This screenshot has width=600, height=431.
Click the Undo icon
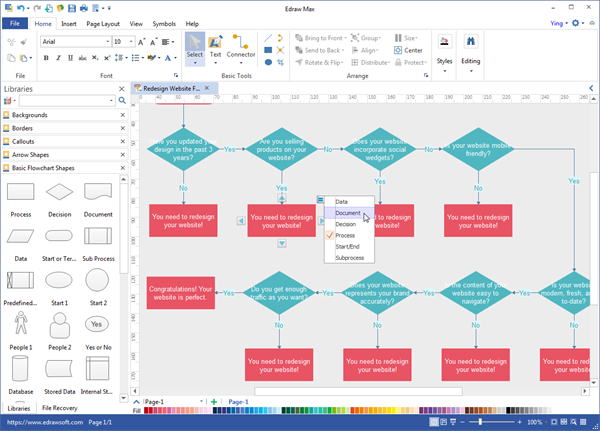click(x=21, y=8)
